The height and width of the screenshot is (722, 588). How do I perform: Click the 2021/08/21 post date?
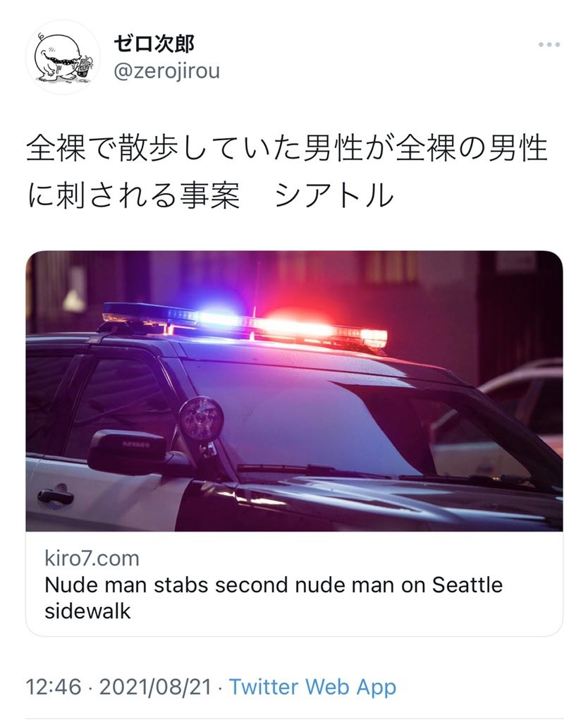(x=155, y=687)
